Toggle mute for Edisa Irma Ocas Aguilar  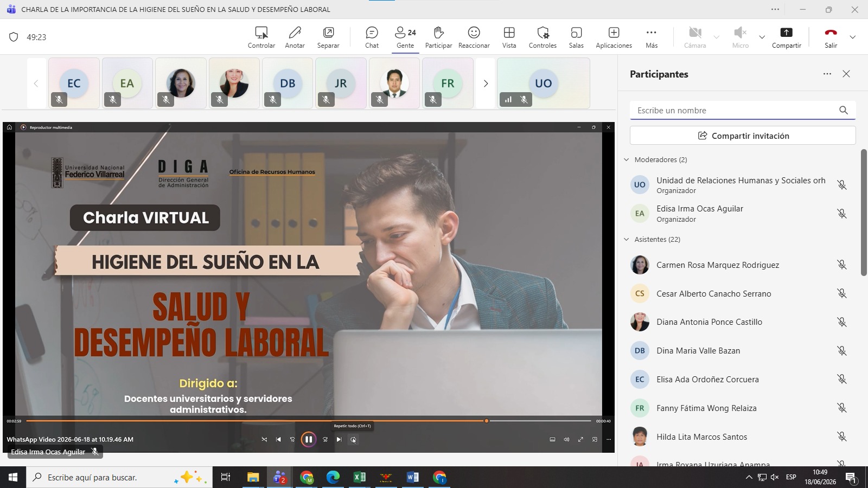point(841,214)
